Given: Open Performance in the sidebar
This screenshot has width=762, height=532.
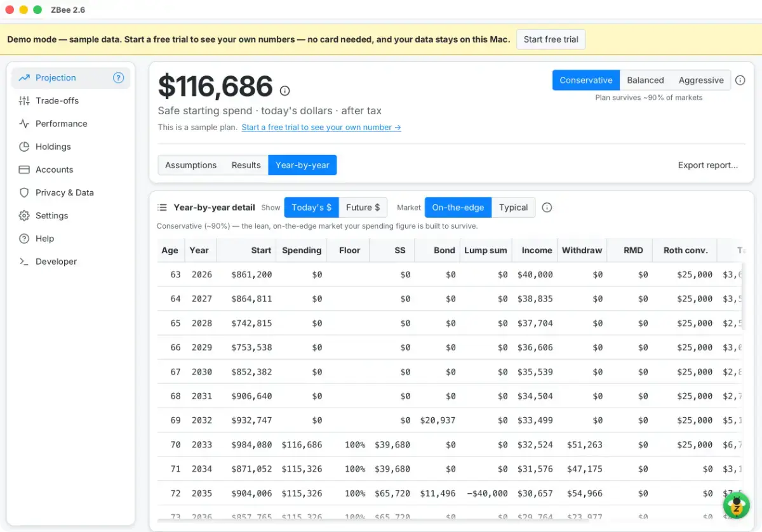Looking at the screenshot, I should pyautogui.click(x=70, y=124).
